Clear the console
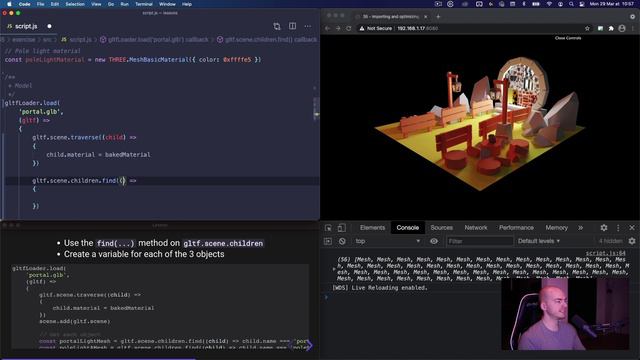The width and height of the screenshot is (640, 360). 342,241
